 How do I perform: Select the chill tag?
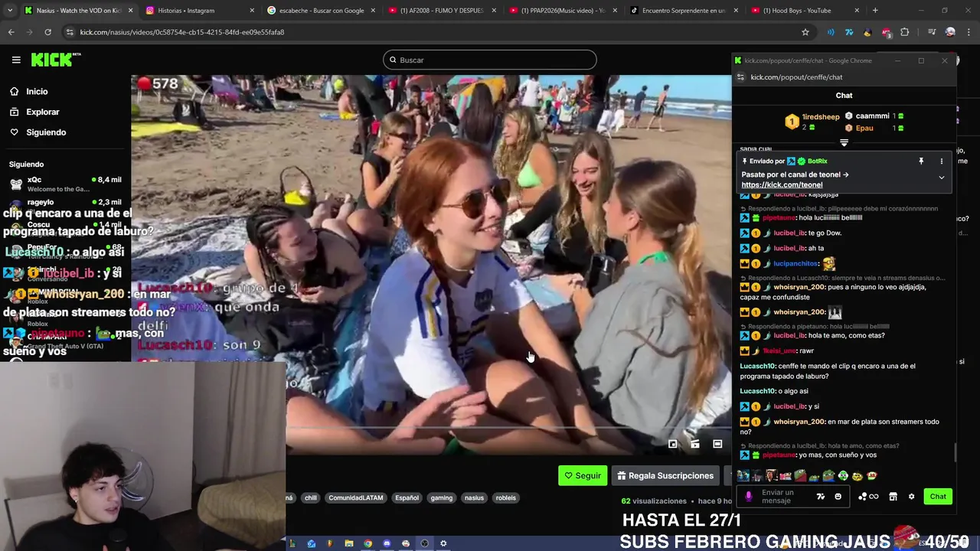[310, 497]
